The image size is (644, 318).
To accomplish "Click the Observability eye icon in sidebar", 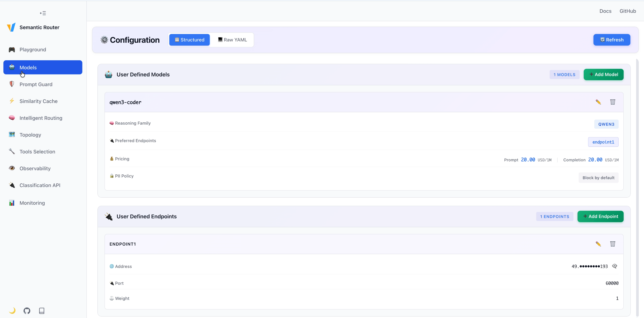I will pyautogui.click(x=12, y=168).
